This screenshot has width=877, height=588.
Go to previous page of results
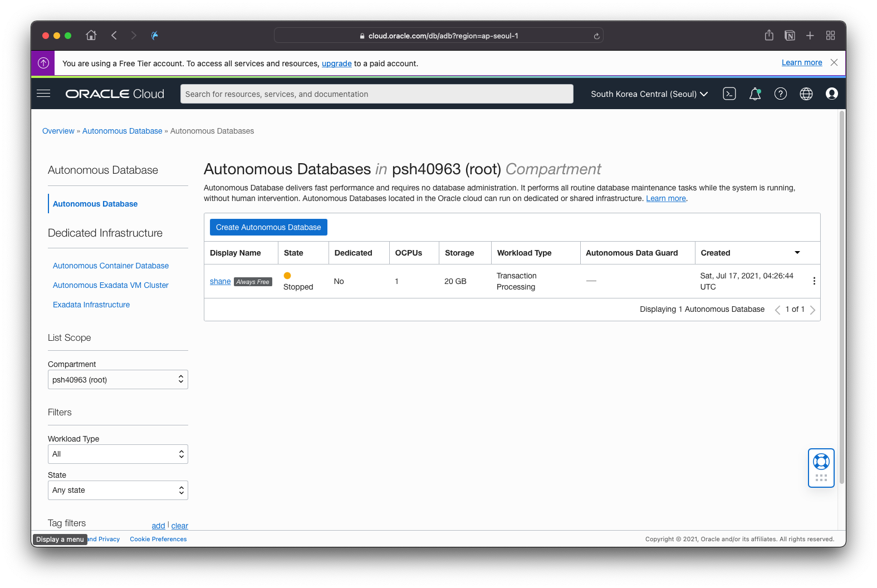click(777, 310)
